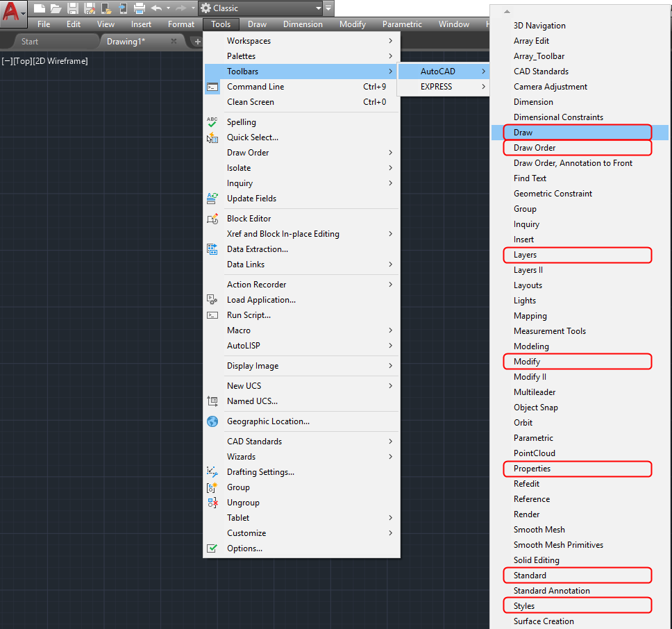Toggle the Draw toolbar
The height and width of the screenshot is (629, 672).
pos(580,133)
